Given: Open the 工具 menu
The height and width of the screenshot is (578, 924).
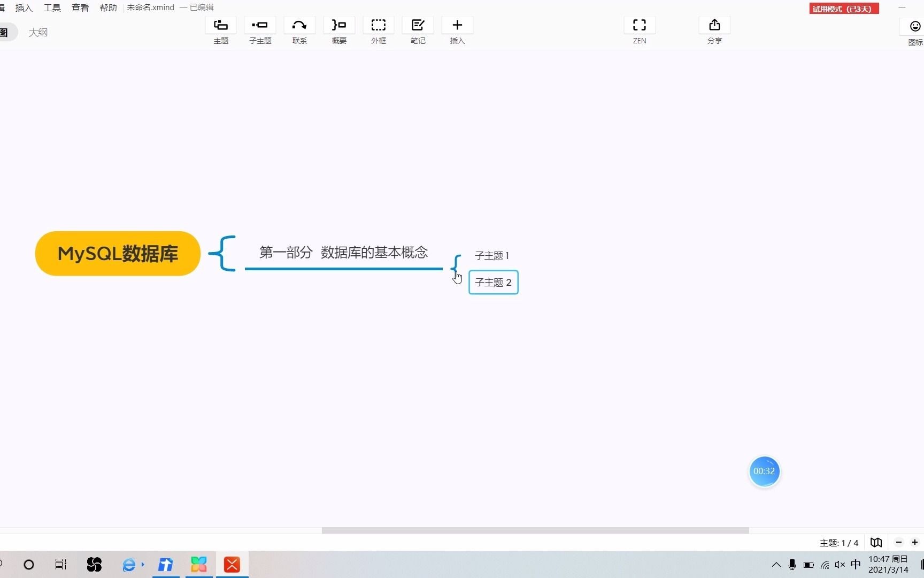Looking at the screenshot, I should click(52, 7).
